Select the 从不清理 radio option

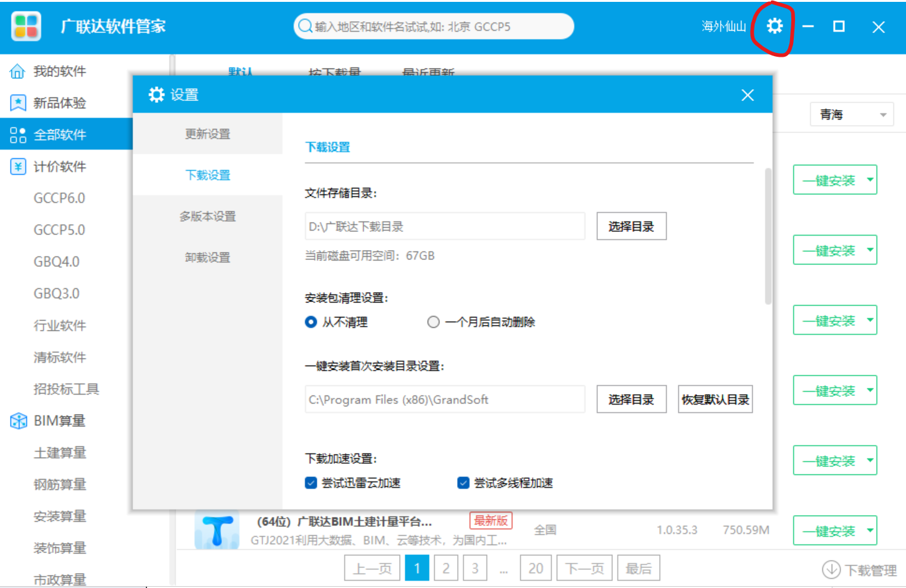click(x=311, y=322)
